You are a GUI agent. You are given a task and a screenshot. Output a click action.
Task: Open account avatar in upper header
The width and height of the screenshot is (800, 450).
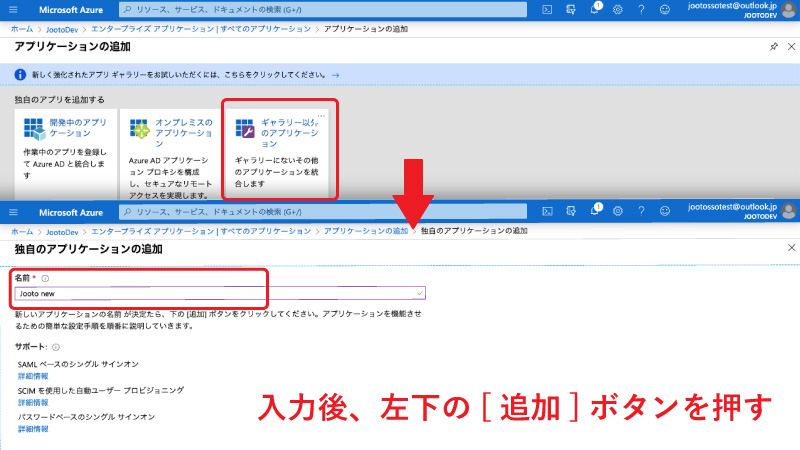pyautogui.click(x=789, y=10)
